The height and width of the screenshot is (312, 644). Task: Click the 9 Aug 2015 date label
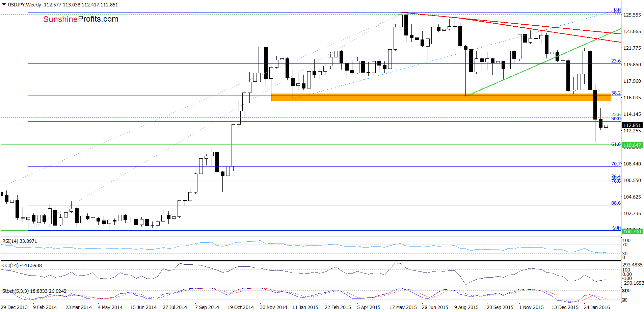coord(466,307)
